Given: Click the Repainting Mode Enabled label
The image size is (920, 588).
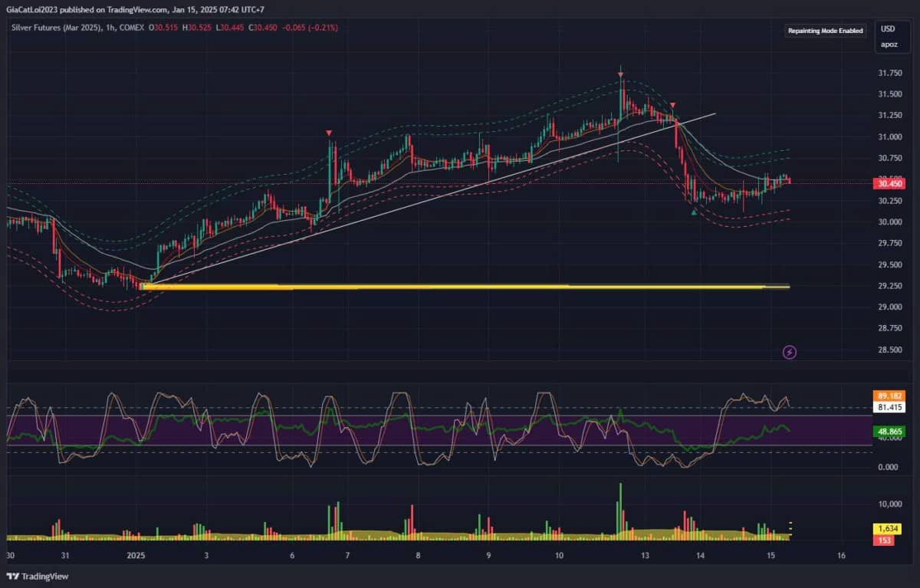Looking at the screenshot, I should click(826, 31).
